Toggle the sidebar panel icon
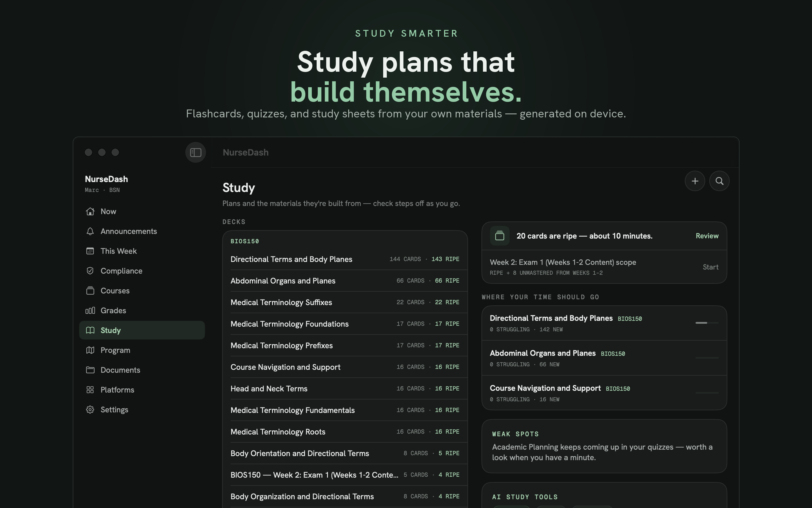This screenshot has width=812, height=508. pos(196,152)
